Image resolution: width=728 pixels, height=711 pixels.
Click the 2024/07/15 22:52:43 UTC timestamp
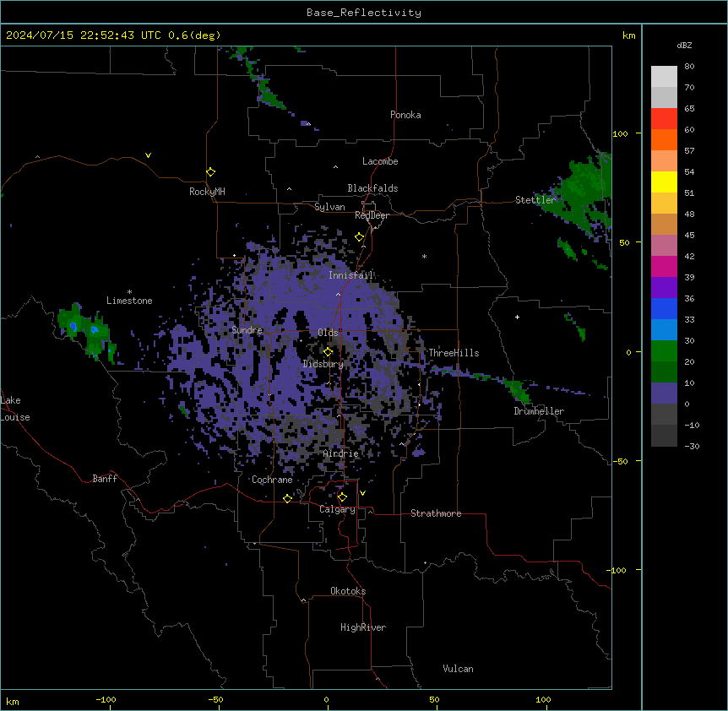click(x=84, y=35)
